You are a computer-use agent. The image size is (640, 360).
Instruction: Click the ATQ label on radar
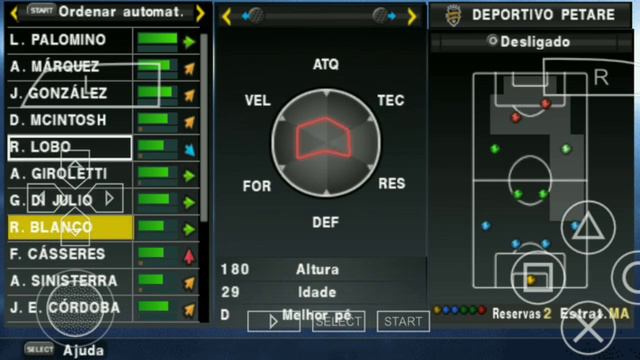326,64
